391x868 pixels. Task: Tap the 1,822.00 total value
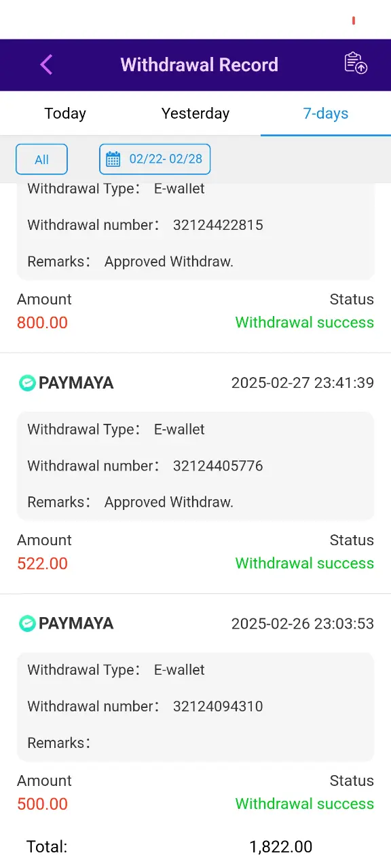coord(281,847)
